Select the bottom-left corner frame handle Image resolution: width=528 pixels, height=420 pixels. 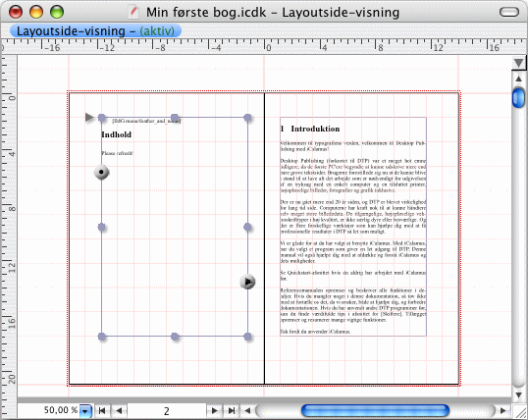click(101, 337)
